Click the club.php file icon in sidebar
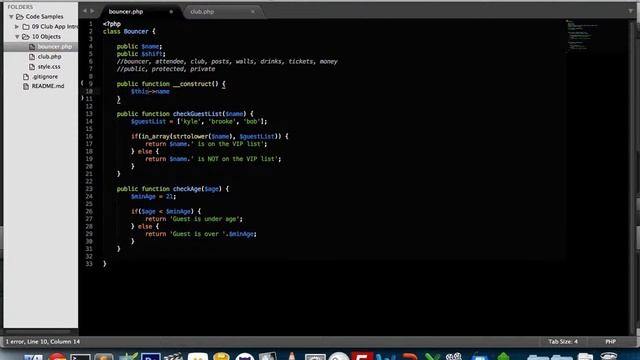 [32, 57]
